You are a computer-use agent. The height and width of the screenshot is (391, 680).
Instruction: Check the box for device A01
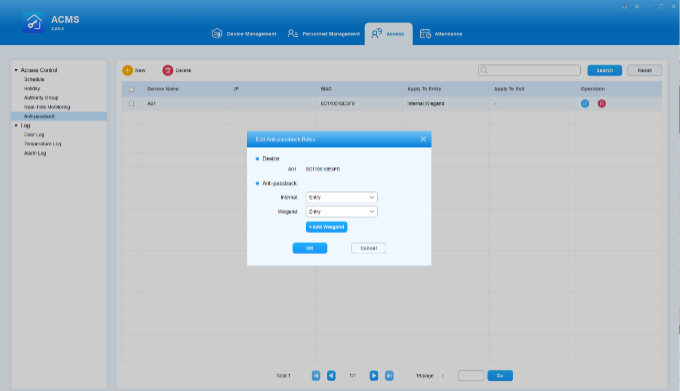(131, 104)
